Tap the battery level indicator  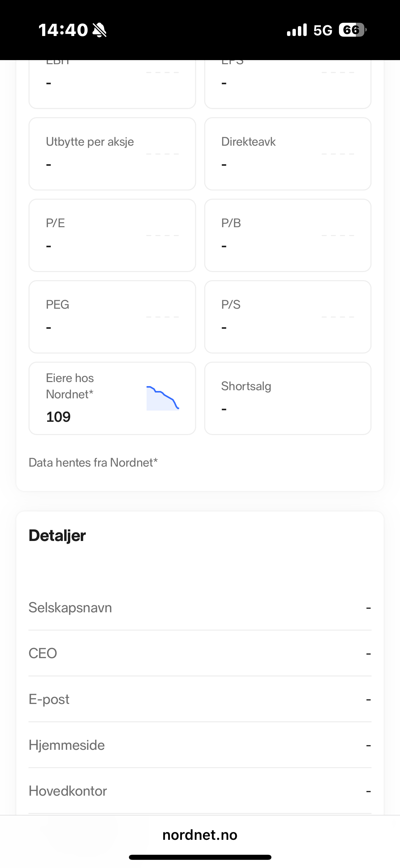(352, 30)
